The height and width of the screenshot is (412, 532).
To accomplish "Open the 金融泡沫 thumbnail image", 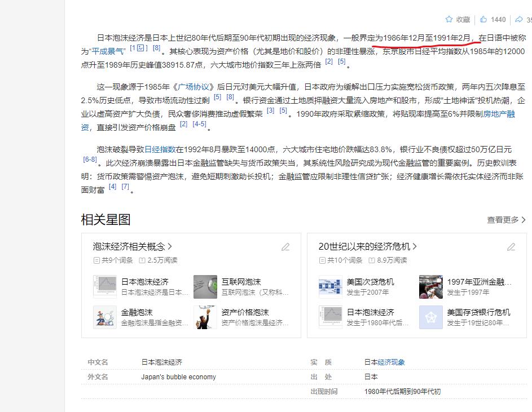I will [x=104, y=317].
